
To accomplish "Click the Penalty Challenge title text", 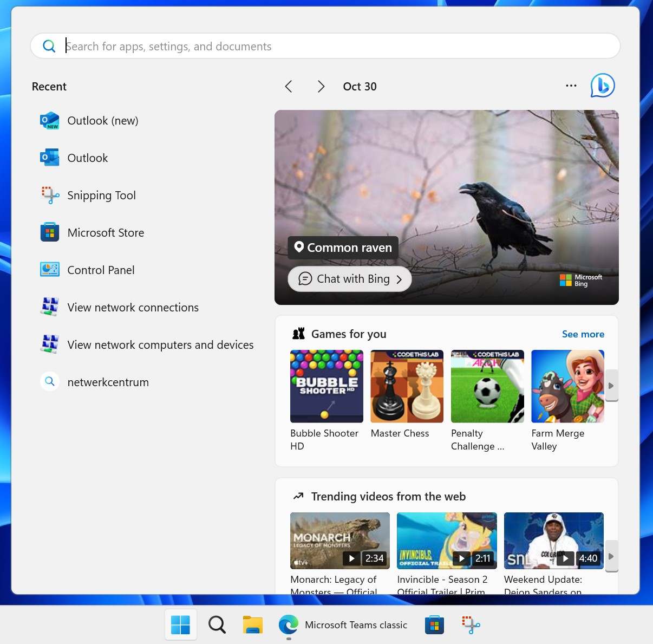I will 478,440.
